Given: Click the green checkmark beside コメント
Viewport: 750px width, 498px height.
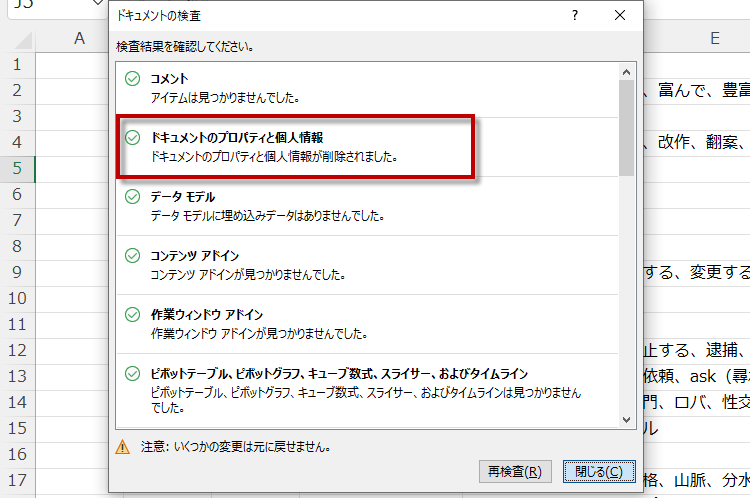Looking at the screenshot, I should click(132, 79).
